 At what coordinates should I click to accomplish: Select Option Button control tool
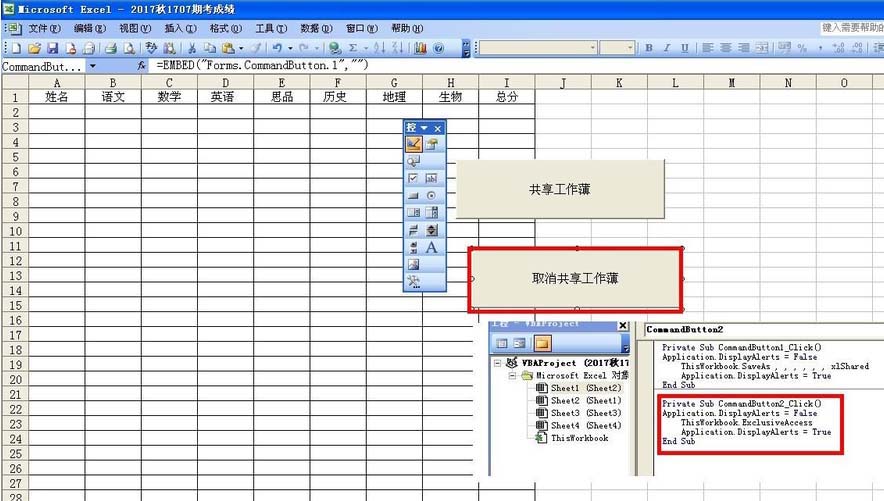coord(431,196)
